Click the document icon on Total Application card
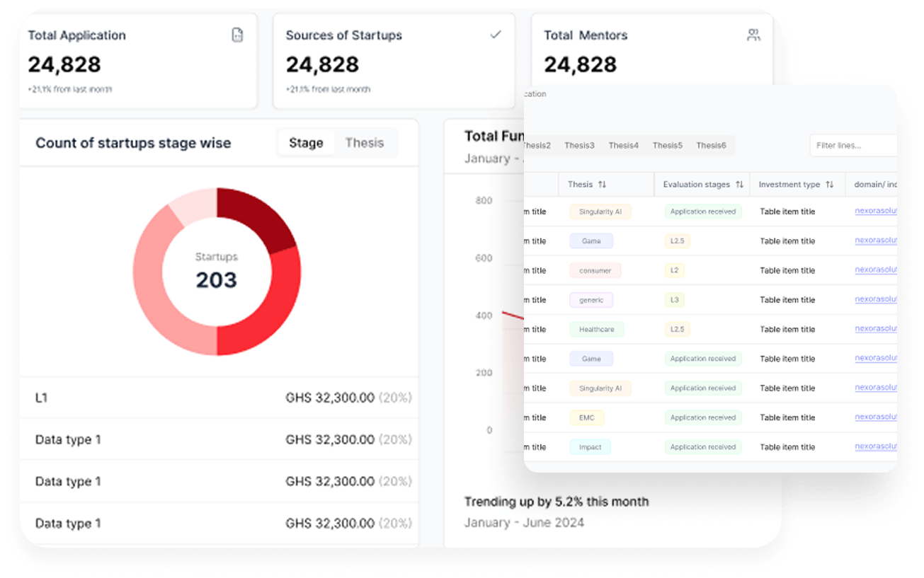 pyautogui.click(x=237, y=34)
